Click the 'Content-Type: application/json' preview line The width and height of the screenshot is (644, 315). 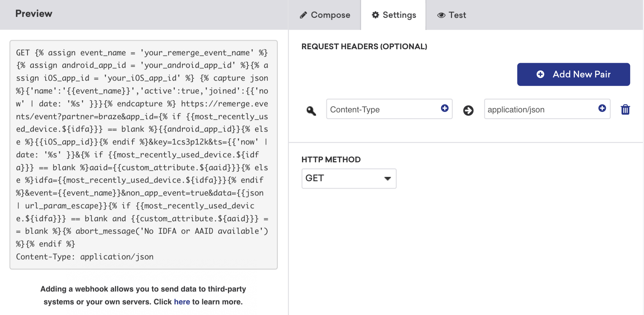click(x=85, y=257)
